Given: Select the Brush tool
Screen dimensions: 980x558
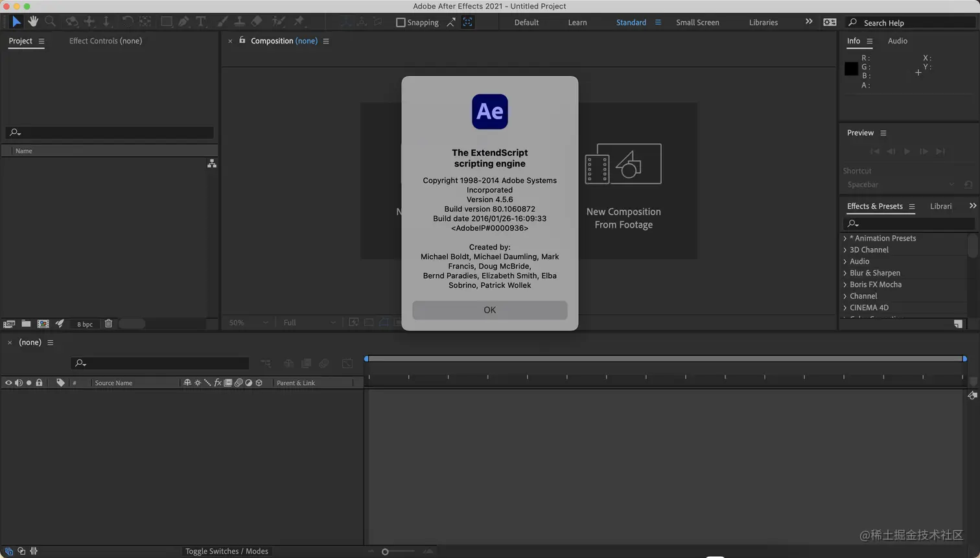Looking at the screenshot, I should pyautogui.click(x=222, y=22).
